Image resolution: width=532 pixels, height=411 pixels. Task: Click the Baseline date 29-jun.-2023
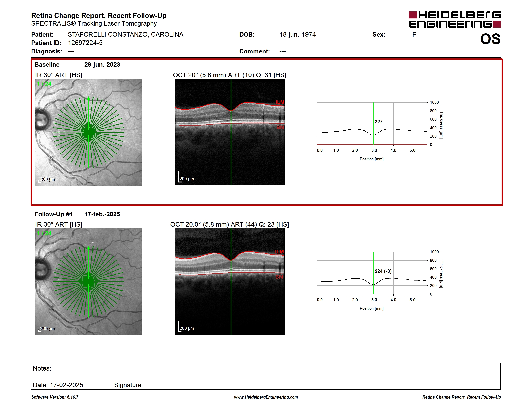tap(102, 65)
